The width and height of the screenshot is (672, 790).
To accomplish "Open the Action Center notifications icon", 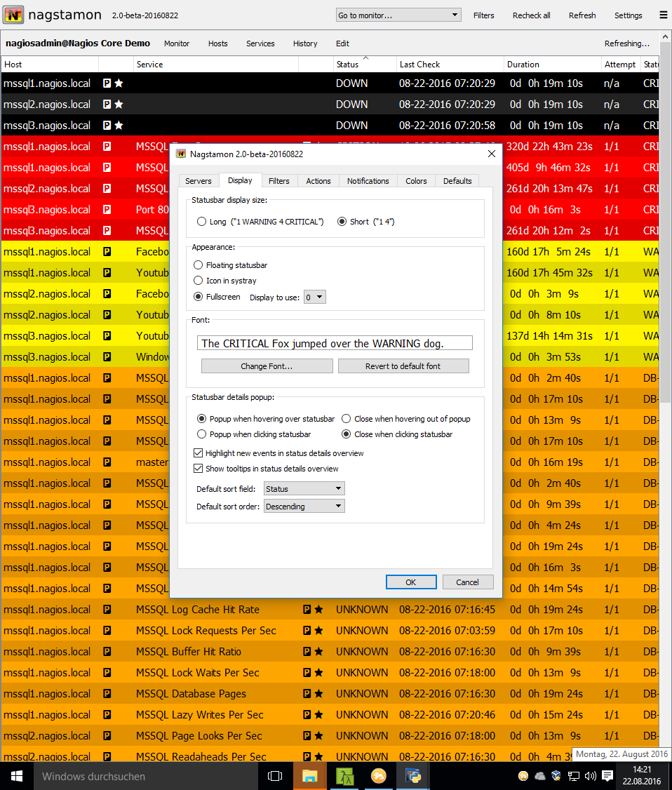I will point(607,776).
